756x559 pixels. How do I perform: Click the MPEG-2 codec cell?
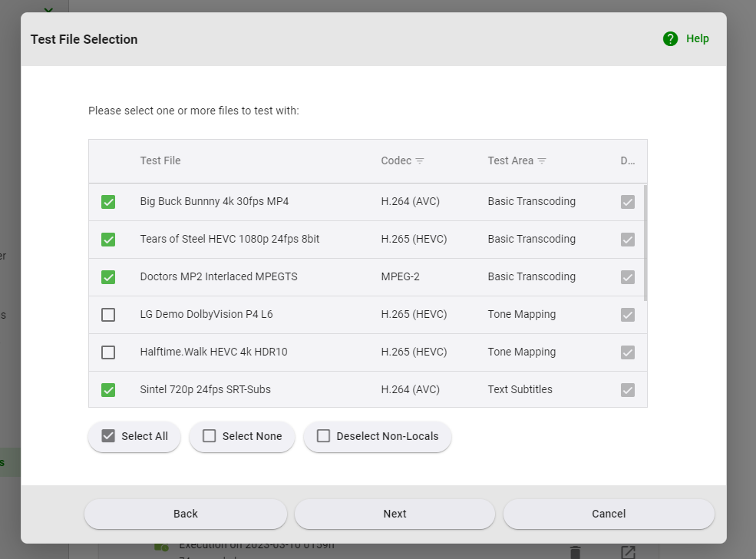[400, 276]
